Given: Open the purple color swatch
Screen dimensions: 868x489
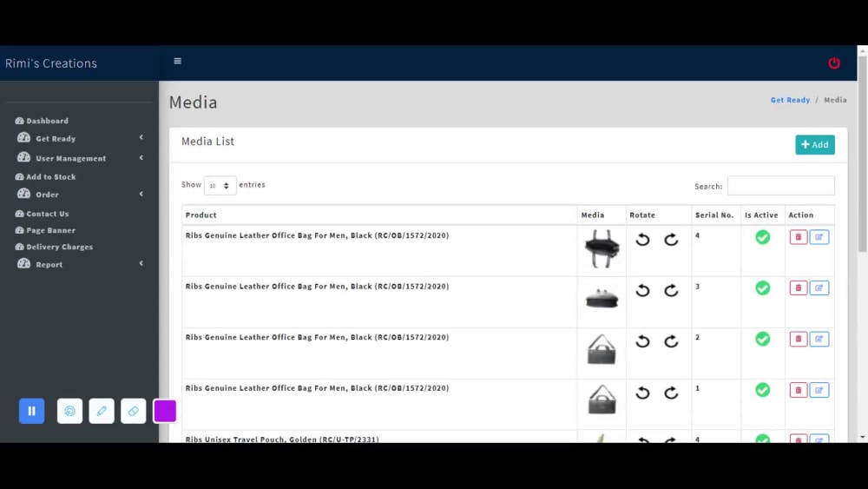Looking at the screenshot, I should click(165, 411).
